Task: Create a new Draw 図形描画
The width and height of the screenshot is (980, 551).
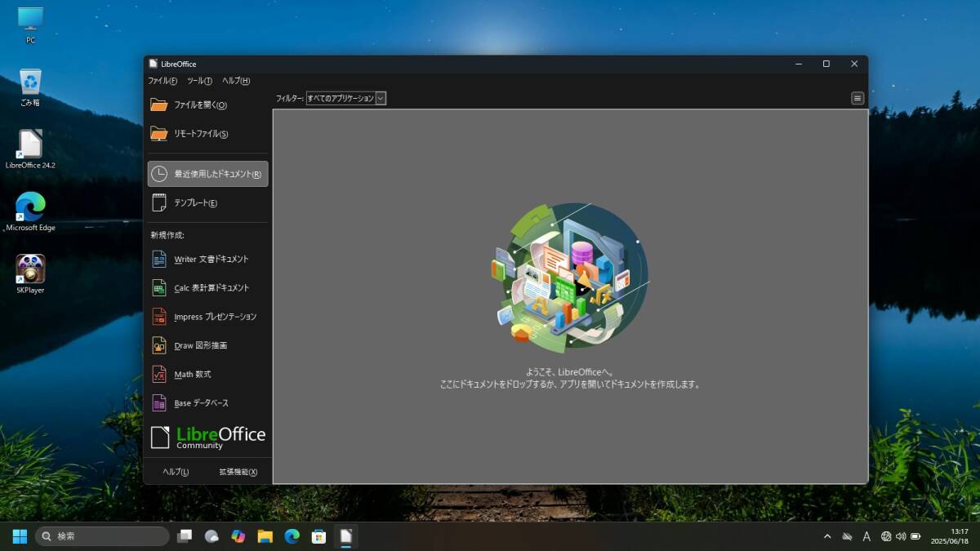Action: point(207,345)
